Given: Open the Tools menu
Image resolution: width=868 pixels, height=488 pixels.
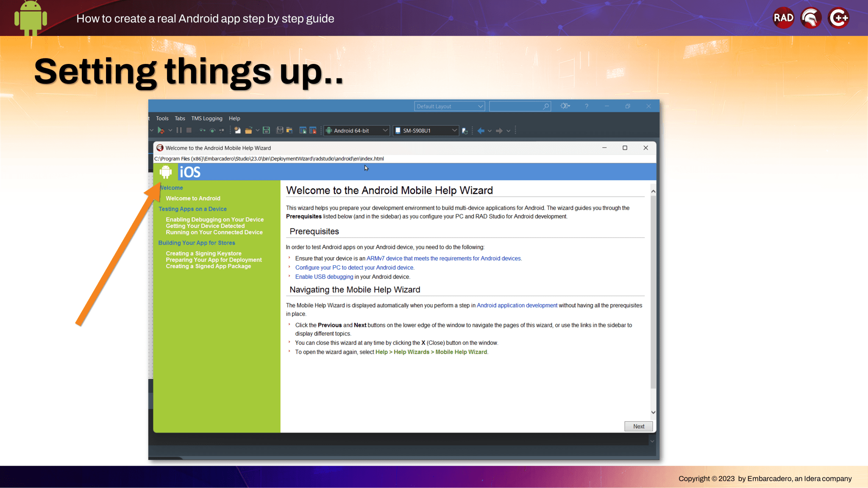Looking at the screenshot, I should (x=162, y=118).
